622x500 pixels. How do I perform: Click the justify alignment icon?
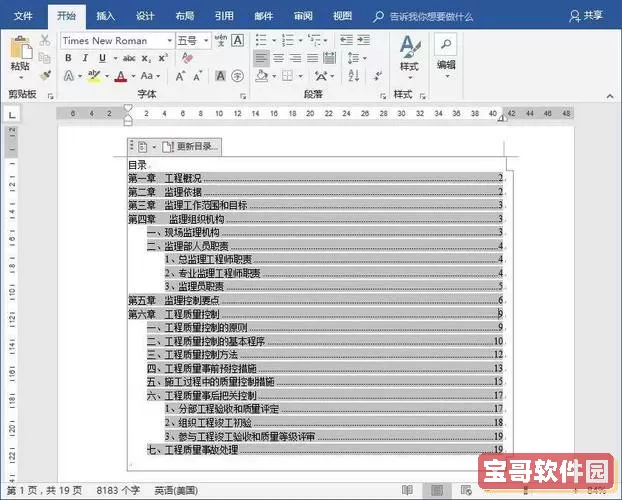(x=313, y=58)
